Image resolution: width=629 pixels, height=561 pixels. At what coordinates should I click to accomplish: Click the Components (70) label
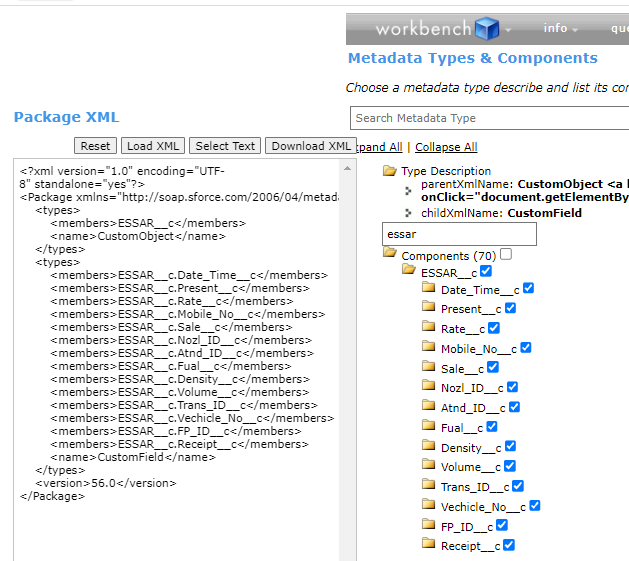448,256
